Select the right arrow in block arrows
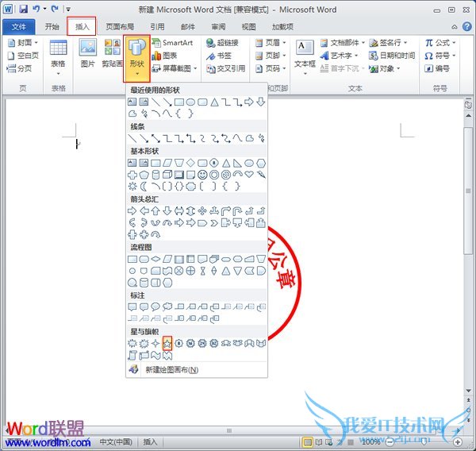This screenshot has height=451, width=476. coord(132,210)
